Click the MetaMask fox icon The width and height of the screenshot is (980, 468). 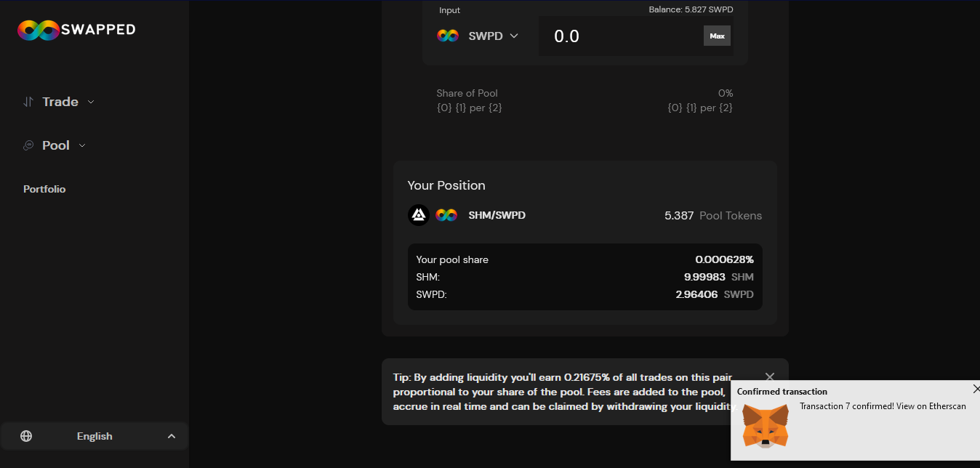coord(765,426)
